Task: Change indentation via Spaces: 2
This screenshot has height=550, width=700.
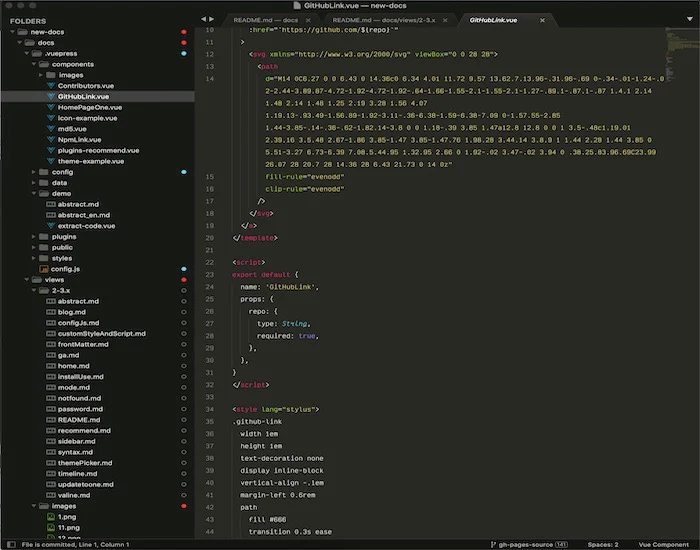Action: pos(603,544)
